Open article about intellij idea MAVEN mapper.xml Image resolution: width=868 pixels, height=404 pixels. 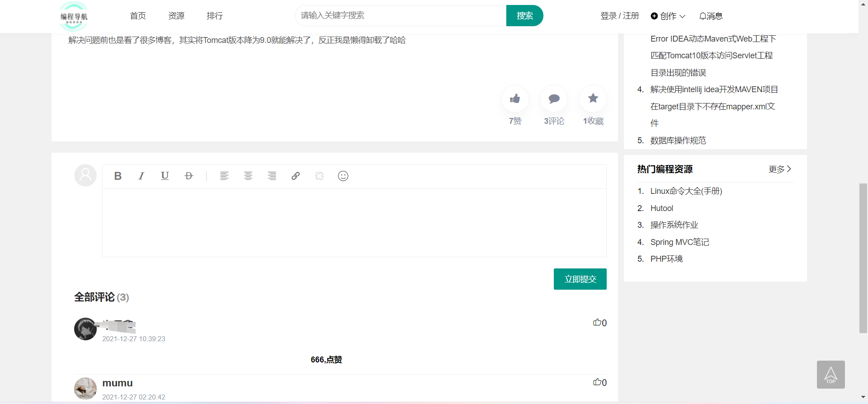click(714, 106)
